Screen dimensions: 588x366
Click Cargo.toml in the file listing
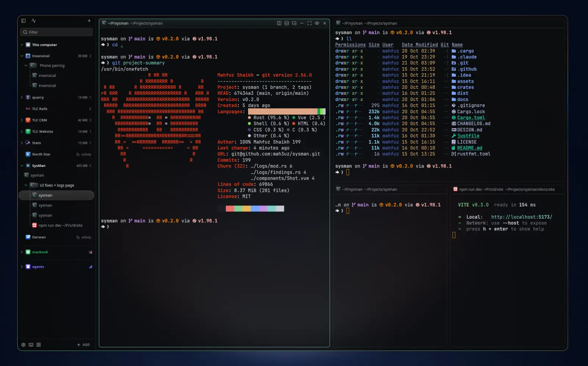click(x=471, y=118)
